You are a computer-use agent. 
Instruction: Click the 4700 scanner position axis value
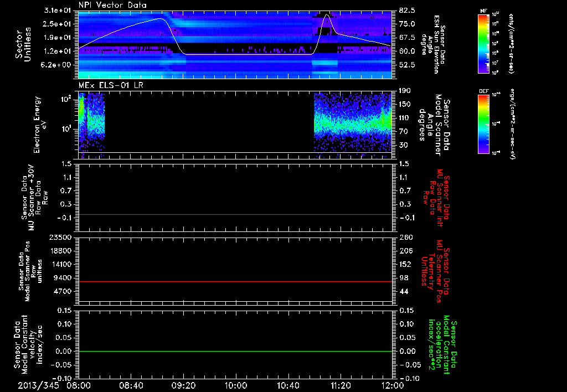pyautogui.click(x=62, y=291)
